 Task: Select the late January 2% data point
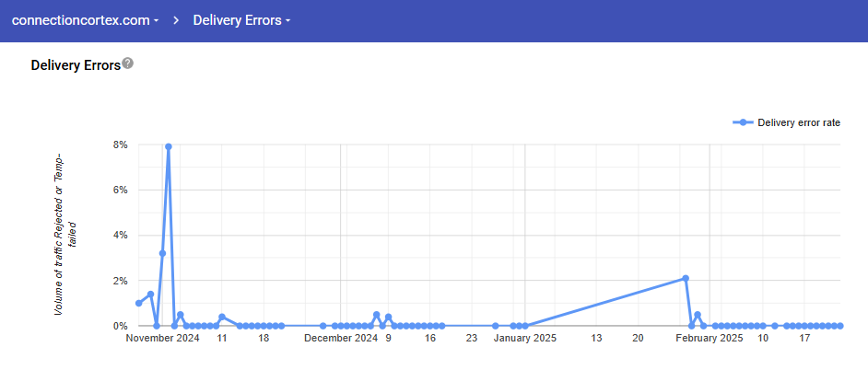(686, 278)
